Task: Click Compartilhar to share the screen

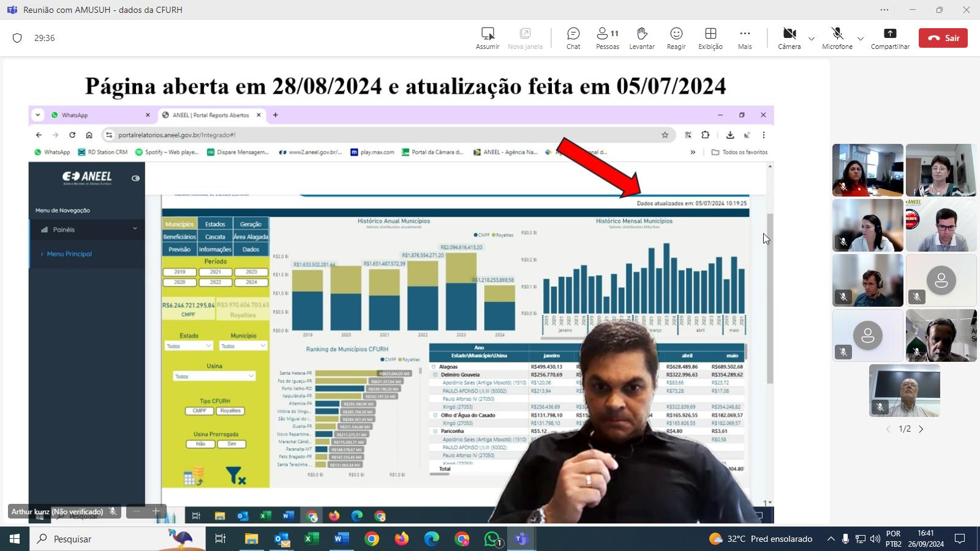Action: pyautogui.click(x=890, y=38)
